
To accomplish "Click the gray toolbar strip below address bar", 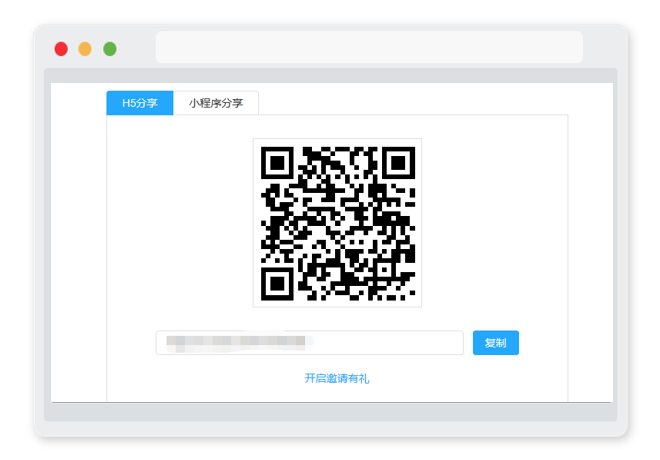I will click(330, 75).
